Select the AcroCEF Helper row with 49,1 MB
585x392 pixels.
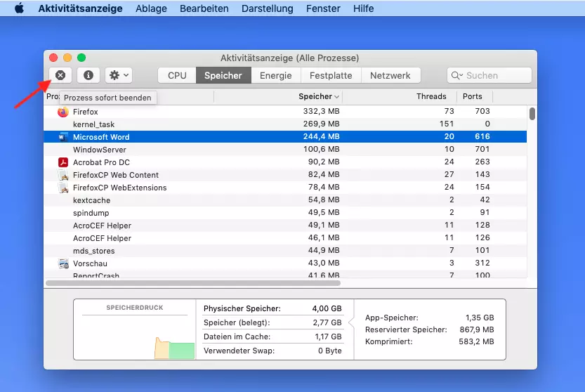click(285, 226)
